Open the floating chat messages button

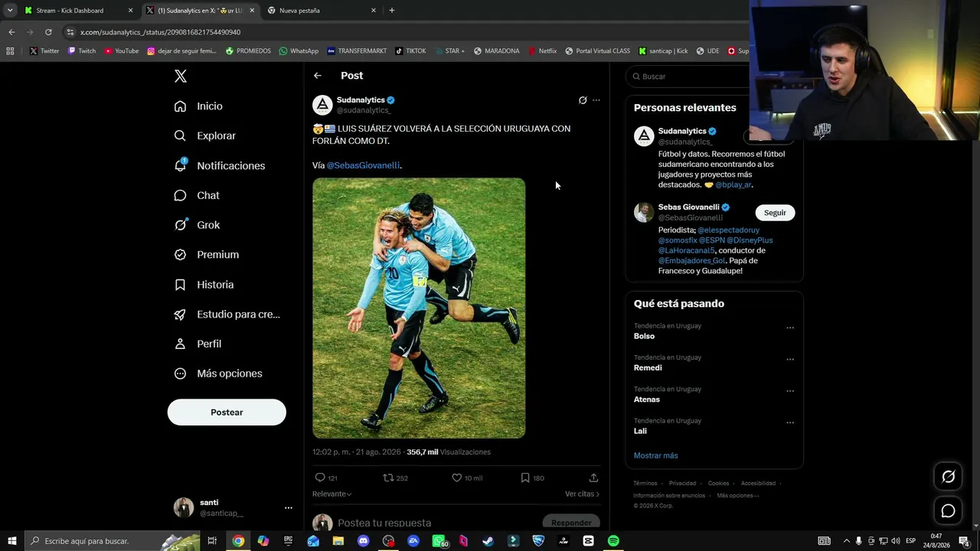click(x=948, y=510)
